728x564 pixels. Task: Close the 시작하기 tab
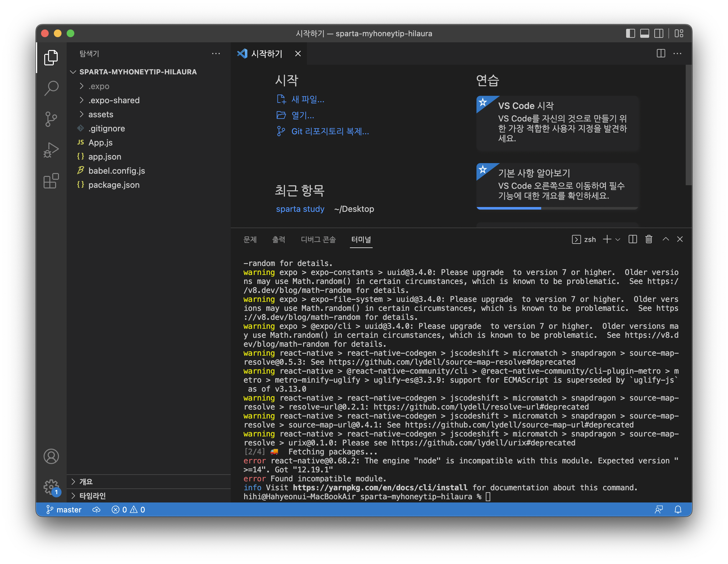point(298,54)
